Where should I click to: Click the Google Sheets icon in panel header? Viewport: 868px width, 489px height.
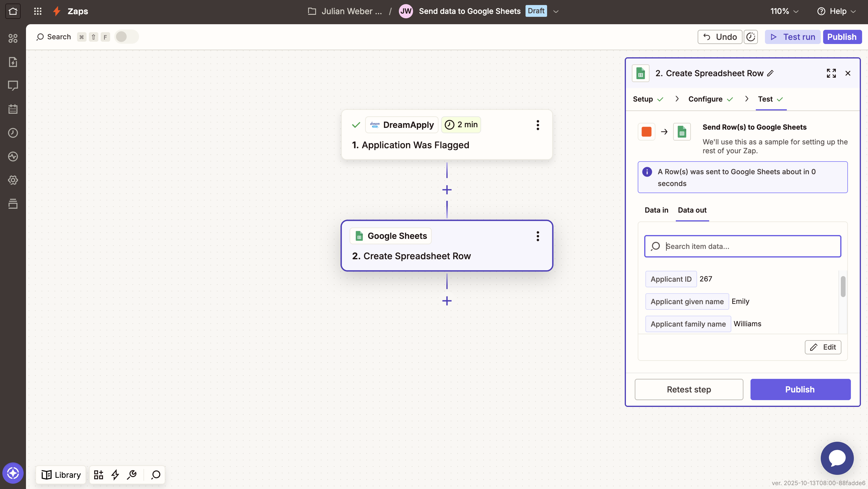(640, 73)
